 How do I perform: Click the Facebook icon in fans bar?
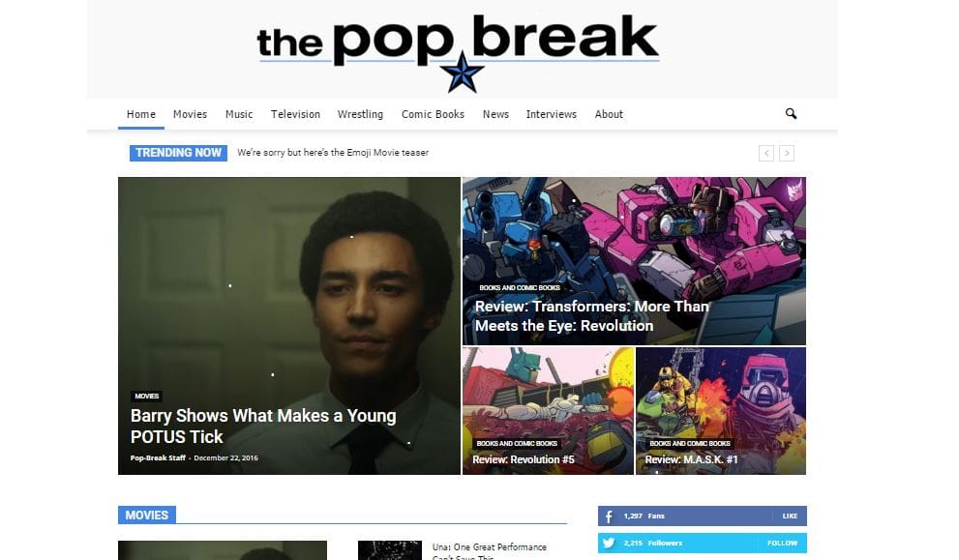(609, 516)
